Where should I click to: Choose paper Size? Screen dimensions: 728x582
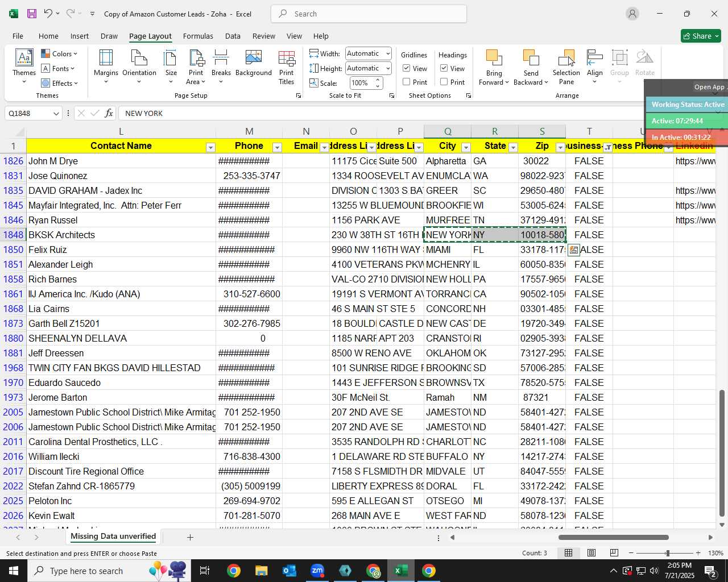pyautogui.click(x=171, y=66)
